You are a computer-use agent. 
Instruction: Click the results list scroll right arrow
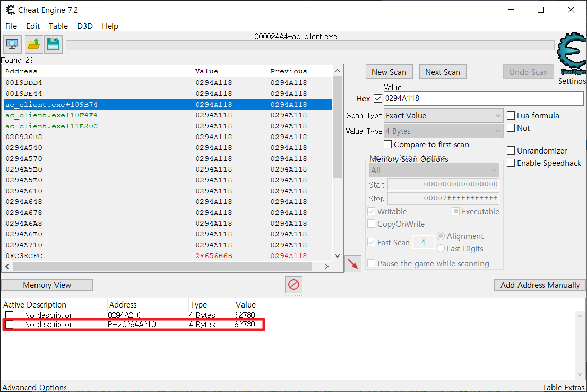tap(326, 267)
